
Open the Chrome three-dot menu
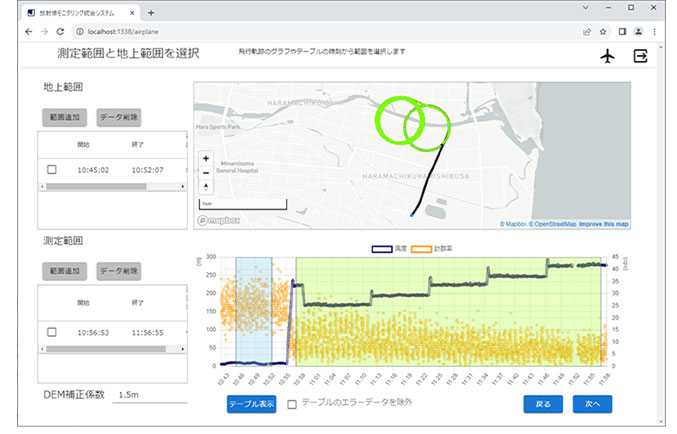tap(655, 32)
